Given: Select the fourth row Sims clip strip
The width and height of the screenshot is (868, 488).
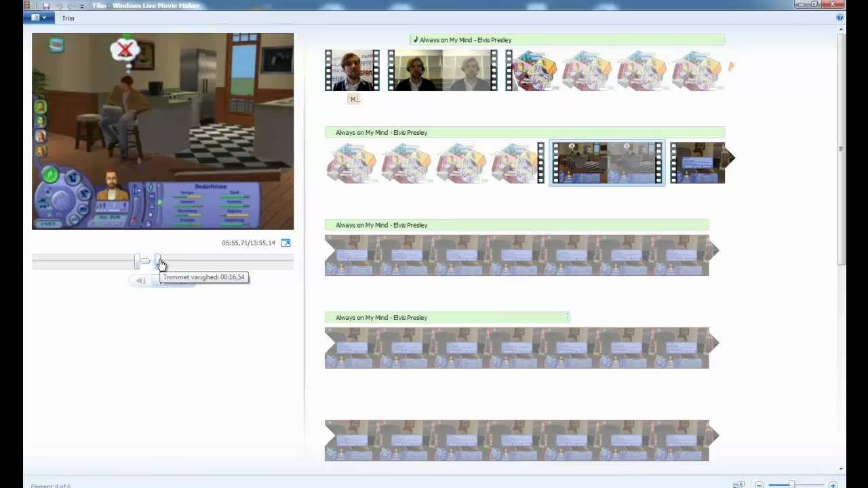Looking at the screenshot, I should [521, 348].
